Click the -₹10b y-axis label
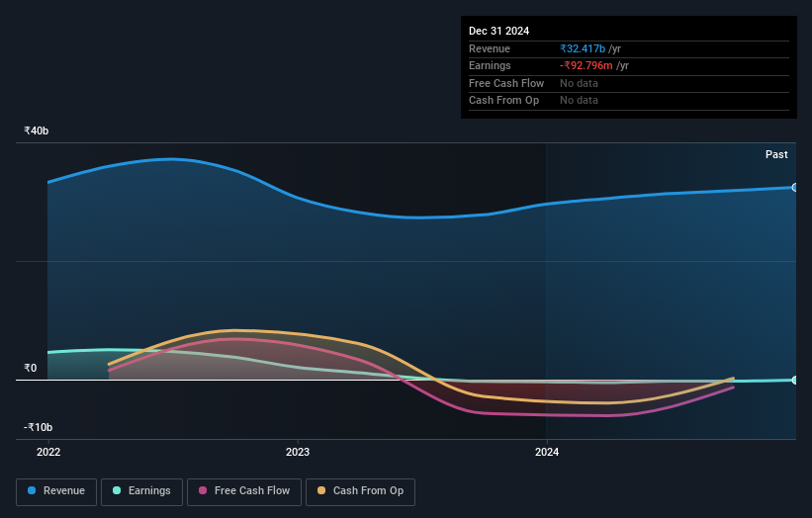This screenshot has width=812, height=518. [39, 427]
